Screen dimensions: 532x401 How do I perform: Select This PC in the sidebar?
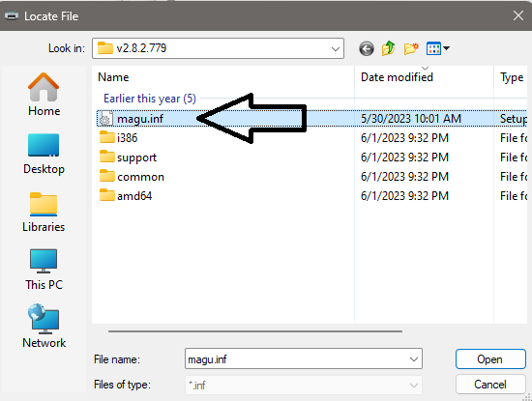tap(44, 270)
